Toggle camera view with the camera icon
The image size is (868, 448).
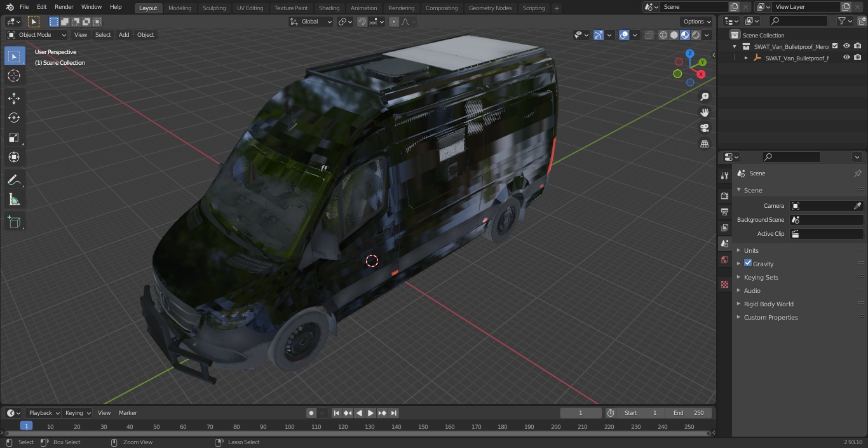tap(705, 128)
